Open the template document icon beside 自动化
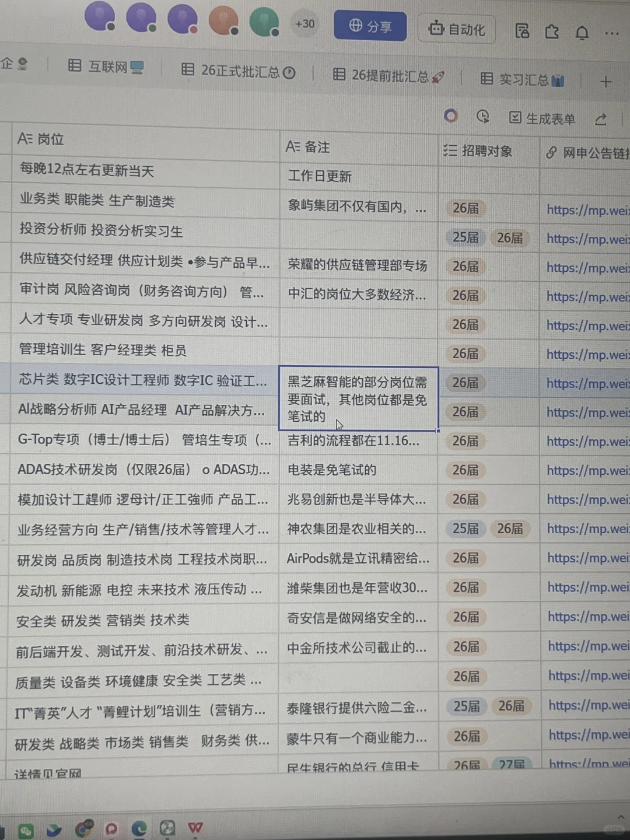 pos(522,31)
